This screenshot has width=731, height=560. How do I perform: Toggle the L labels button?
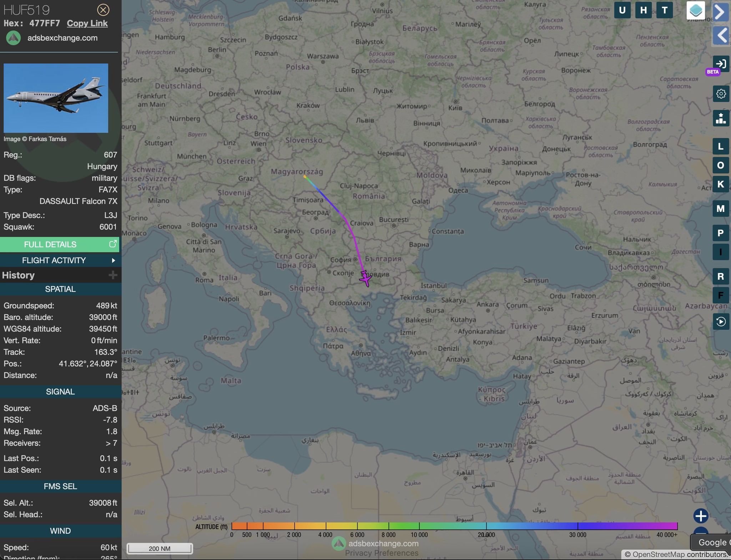pos(721,147)
